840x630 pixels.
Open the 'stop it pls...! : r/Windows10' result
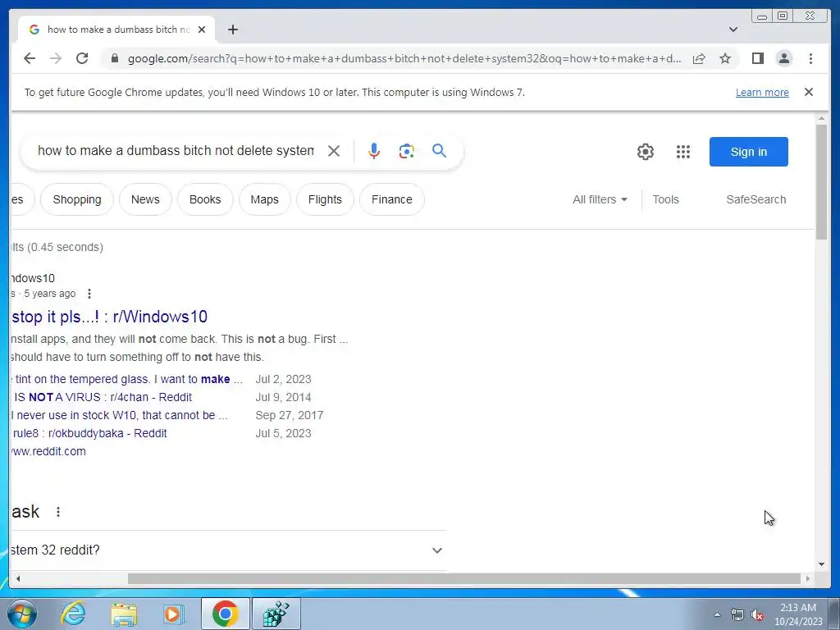pyautogui.click(x=109, y=317)
